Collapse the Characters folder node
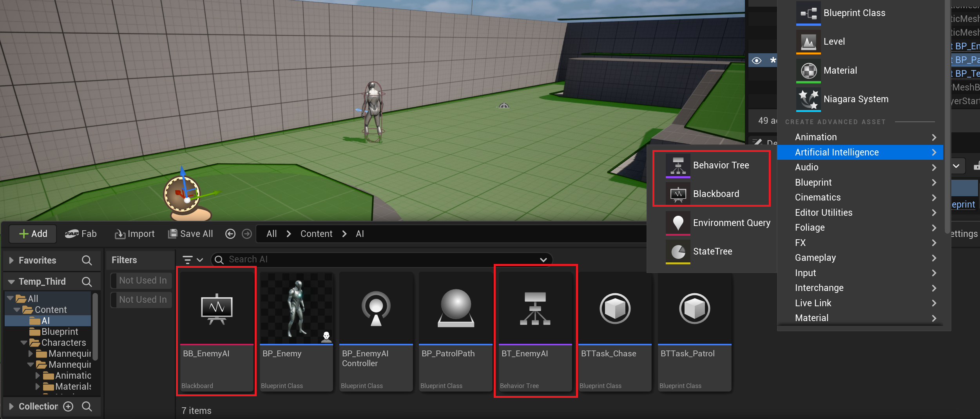Image resolution: width=980 pixels, height=419 pixels. (24, 343)
